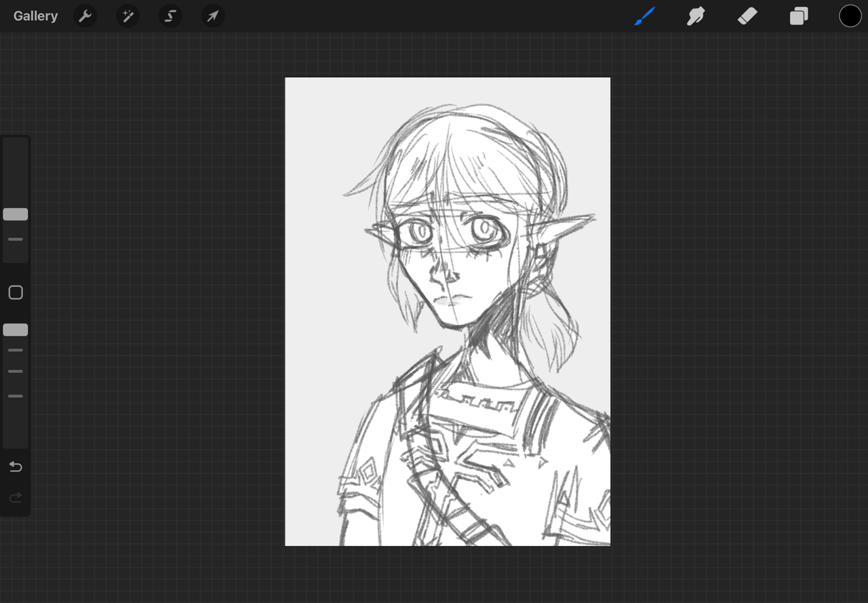Activate the Selection S-shaped tool
Viewport: 868px width, 603px height.
(170, 16)
